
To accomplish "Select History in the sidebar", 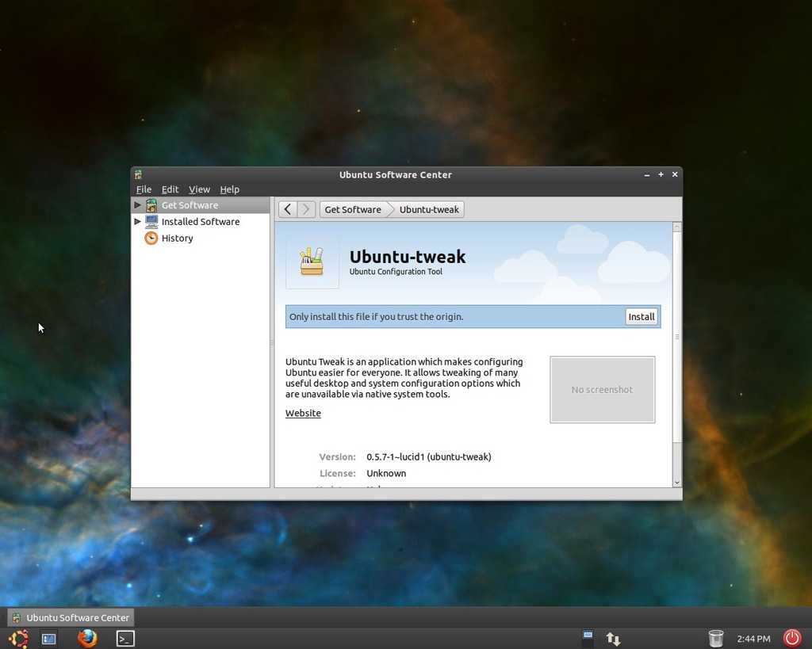I will pos(201,238).
